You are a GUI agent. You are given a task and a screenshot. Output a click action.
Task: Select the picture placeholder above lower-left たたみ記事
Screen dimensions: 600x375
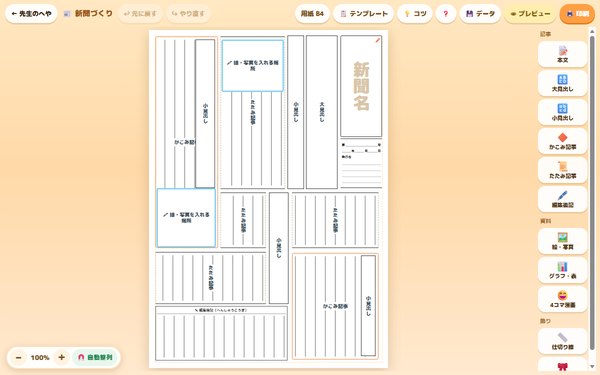pyautogui.click(x=186, y=218)
